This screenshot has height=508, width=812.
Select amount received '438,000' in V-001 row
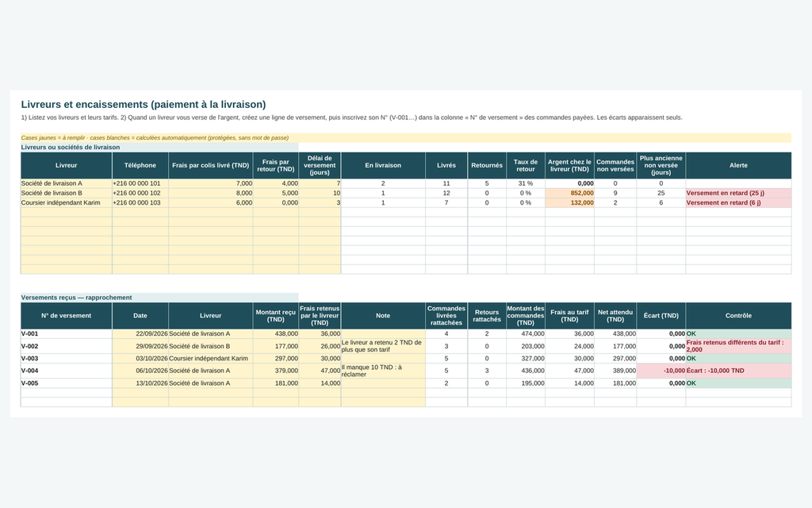(x=276, y=334)
